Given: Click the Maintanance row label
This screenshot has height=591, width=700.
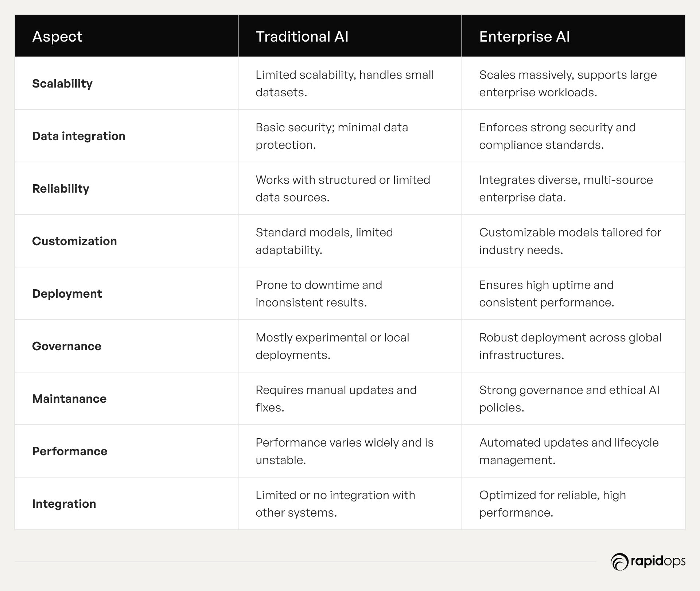Looking at the screenshot, I should [x=69, y=399].
